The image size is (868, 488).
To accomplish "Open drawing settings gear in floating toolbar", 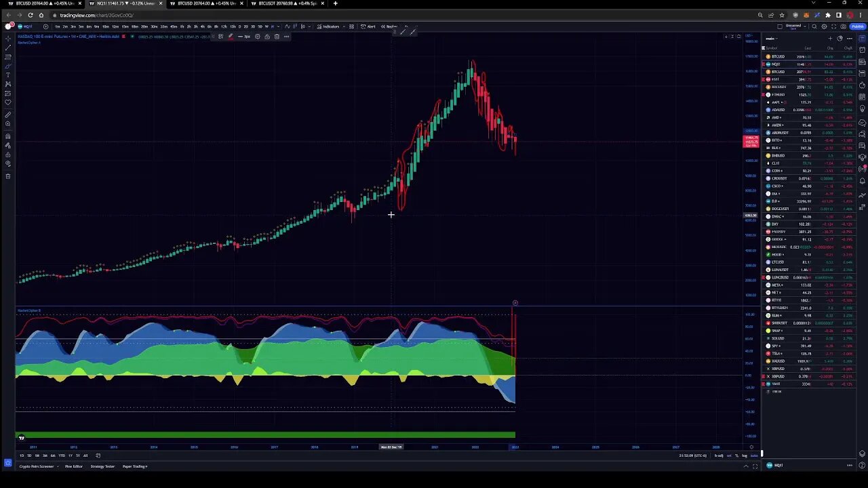I will 257,36.
